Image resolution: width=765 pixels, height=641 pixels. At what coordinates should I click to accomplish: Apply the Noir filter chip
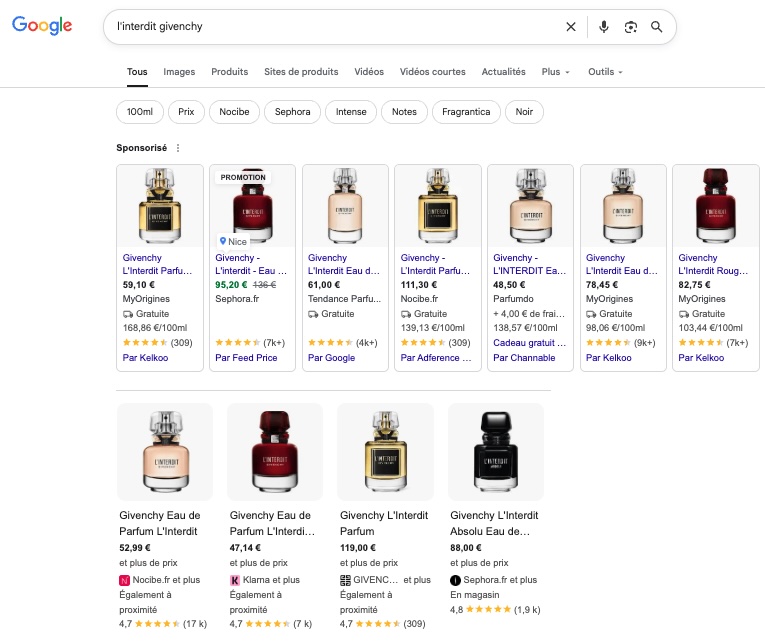(524, 112)
